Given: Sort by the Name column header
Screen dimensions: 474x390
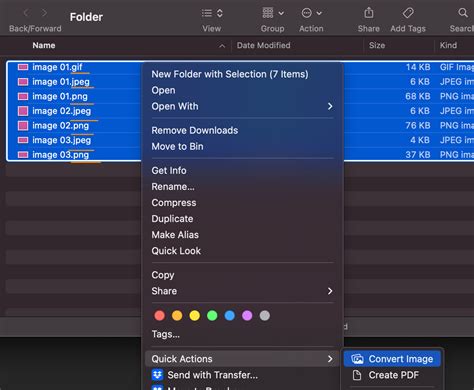Looking at the screenshot, I should [44, 45].
